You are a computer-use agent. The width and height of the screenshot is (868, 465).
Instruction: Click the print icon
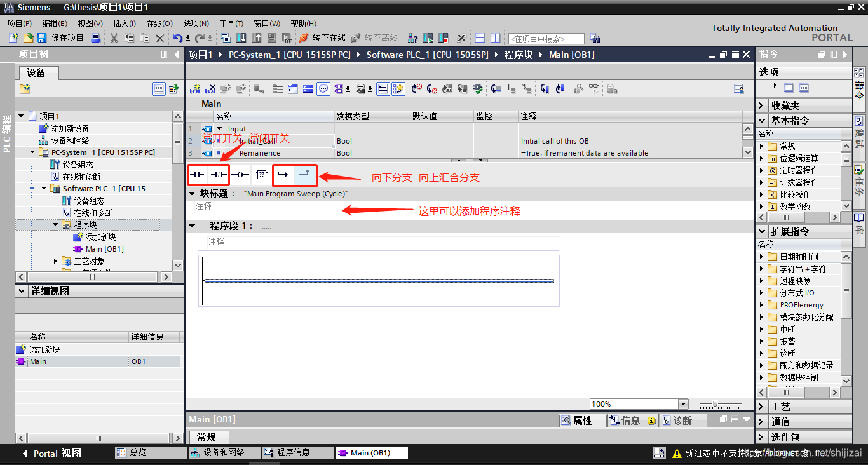(96, 38)
